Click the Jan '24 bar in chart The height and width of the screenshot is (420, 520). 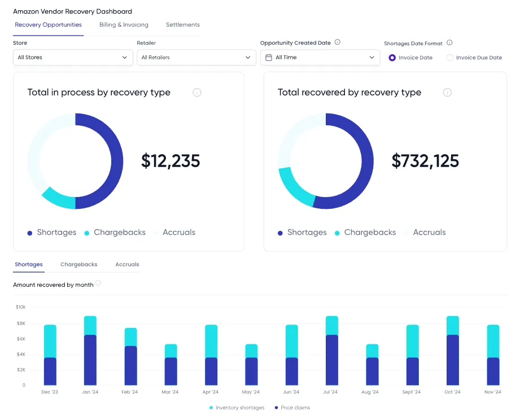coord(90,351)
